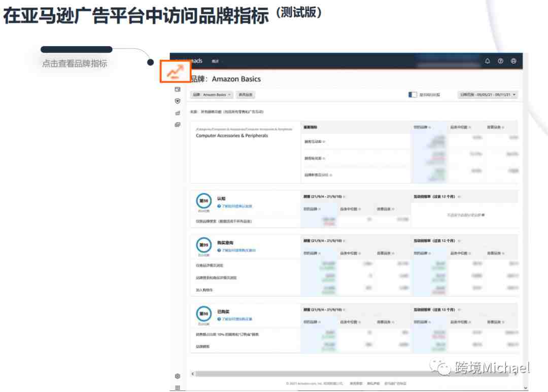Viewport: 548px width, 392px height.
Task: Select the 第99 percentile circle beside 购买意向
Action: tap(204, 245)
